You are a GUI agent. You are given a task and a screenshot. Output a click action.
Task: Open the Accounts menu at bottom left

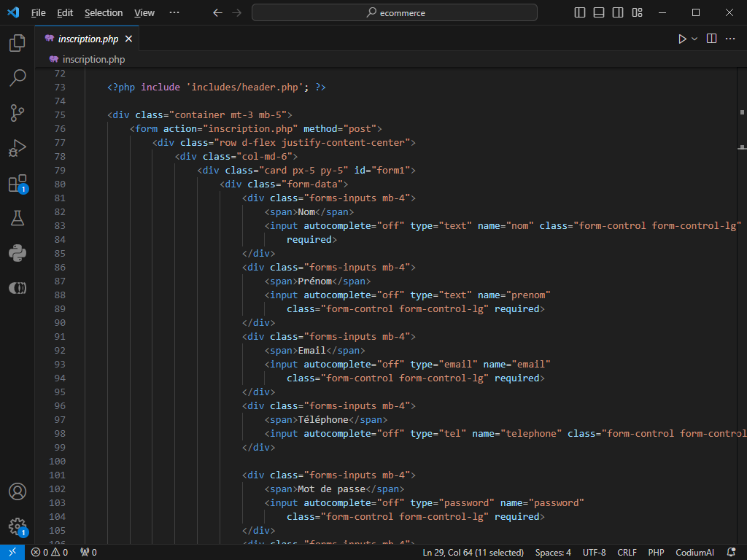pos(18,491)
